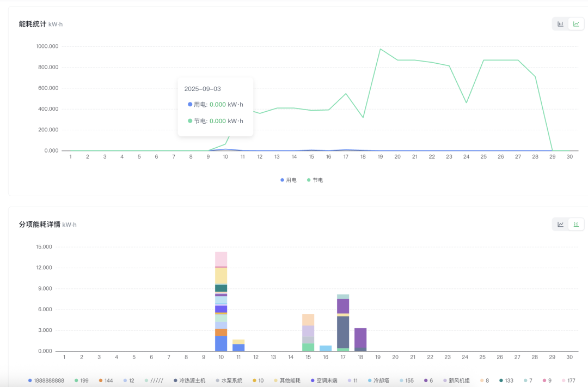Click the blue bottom segment of day 10 bar
The height and width of the screenshot is (387, 588).
pos(221,343)
